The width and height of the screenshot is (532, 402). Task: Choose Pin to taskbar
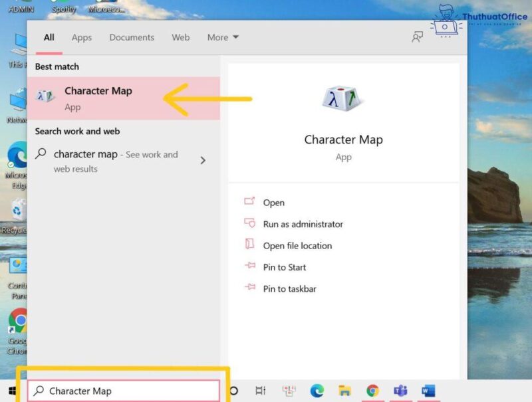(289, 289)
